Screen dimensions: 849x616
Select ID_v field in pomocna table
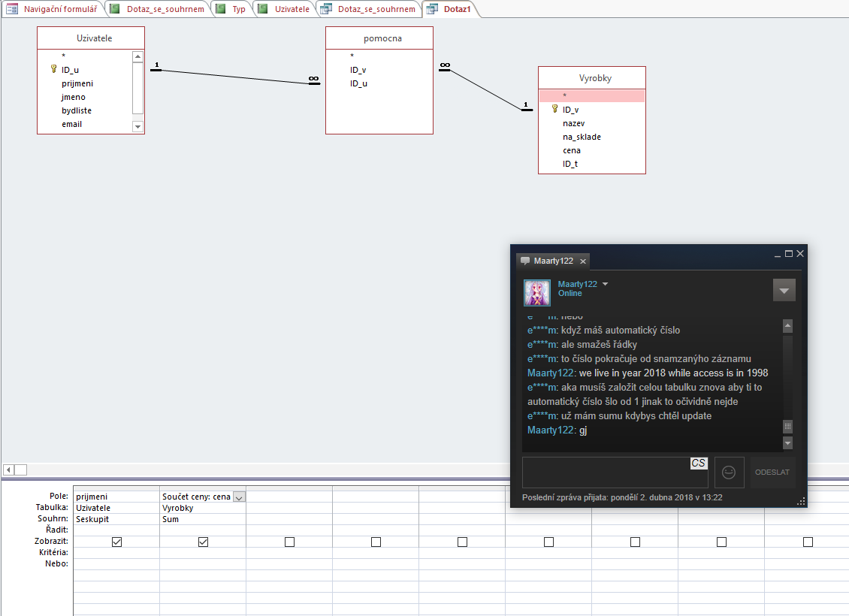[358, 70]
